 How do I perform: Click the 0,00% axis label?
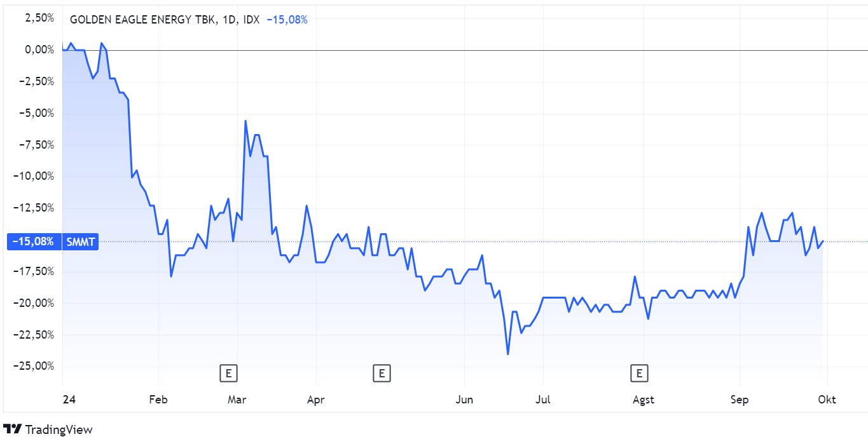point(39,50)
